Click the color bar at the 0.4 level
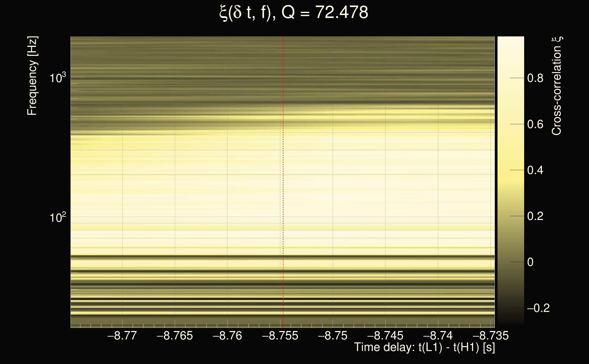The height and width of the screenshot is (364, 589). pos(510,170)
